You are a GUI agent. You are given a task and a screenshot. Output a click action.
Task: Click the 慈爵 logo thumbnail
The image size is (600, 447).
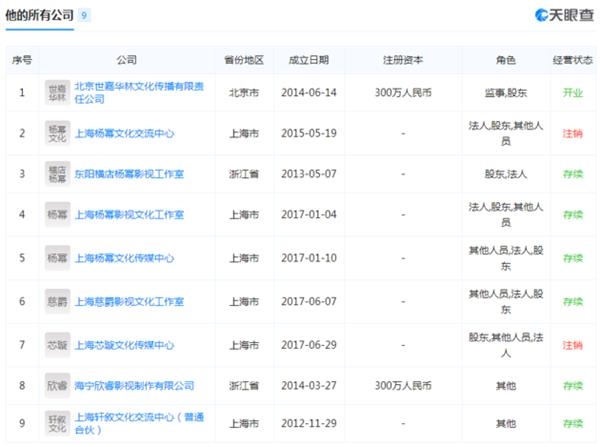tap(57, 302)
